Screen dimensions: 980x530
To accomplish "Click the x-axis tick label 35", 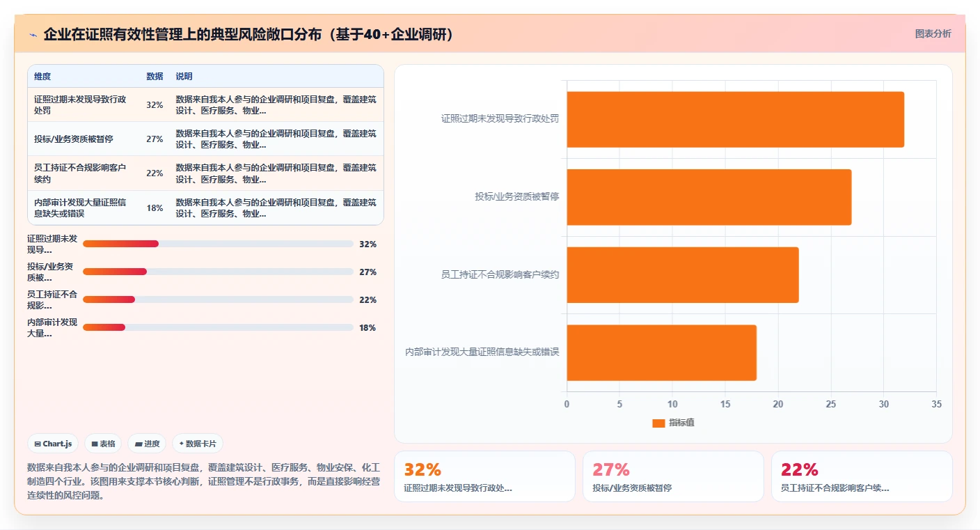I will click(x=936, y=404).
